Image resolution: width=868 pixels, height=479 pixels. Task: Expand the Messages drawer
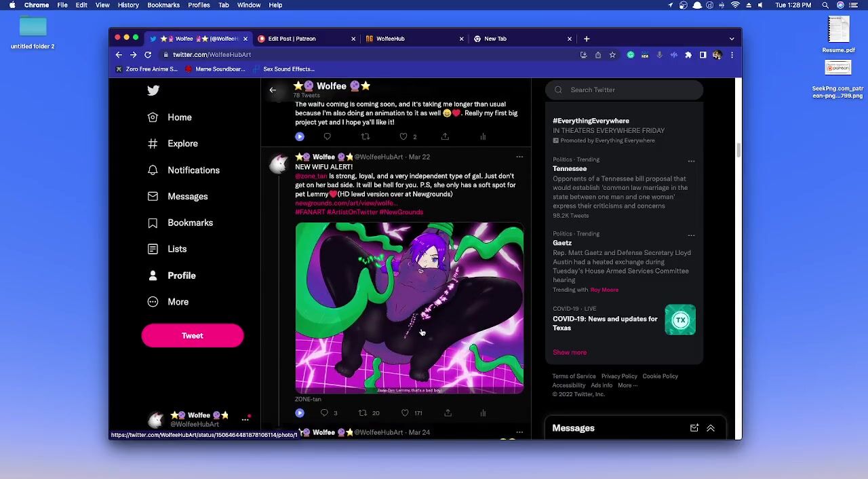711,428
